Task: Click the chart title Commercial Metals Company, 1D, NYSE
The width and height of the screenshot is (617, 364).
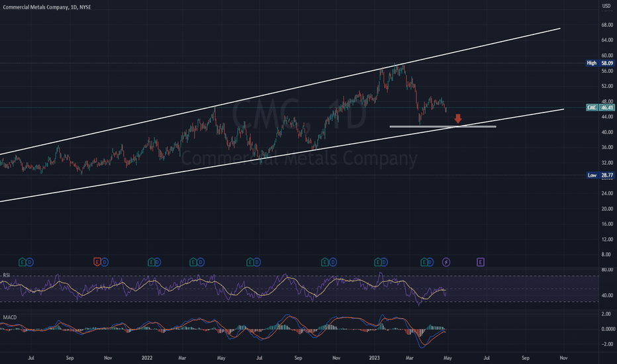Action: pyautogui.click(x=47, y=7)
